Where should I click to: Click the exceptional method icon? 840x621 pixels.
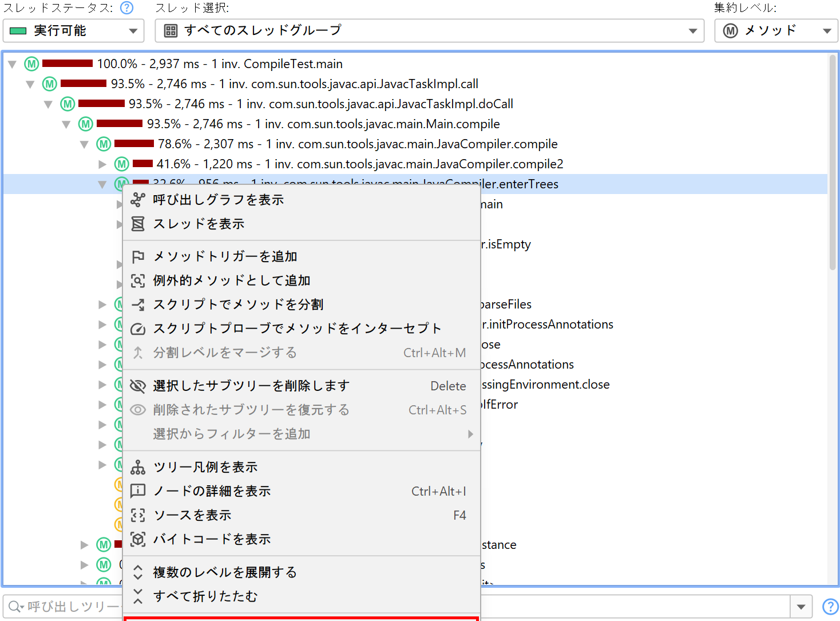[138, 280]
